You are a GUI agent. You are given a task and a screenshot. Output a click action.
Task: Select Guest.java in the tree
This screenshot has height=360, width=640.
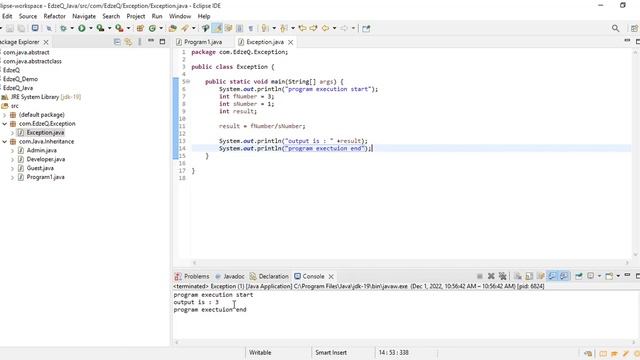tap(40, 168)
